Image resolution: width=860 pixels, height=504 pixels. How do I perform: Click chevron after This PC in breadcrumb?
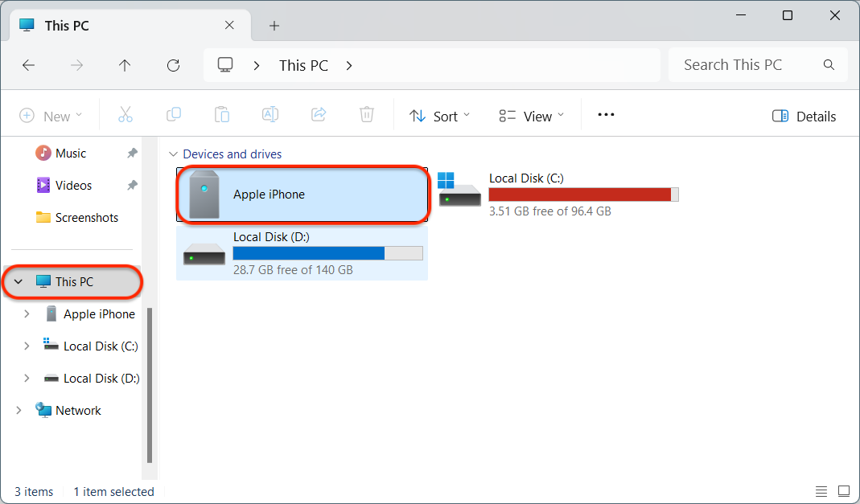[x=349, y=66]
